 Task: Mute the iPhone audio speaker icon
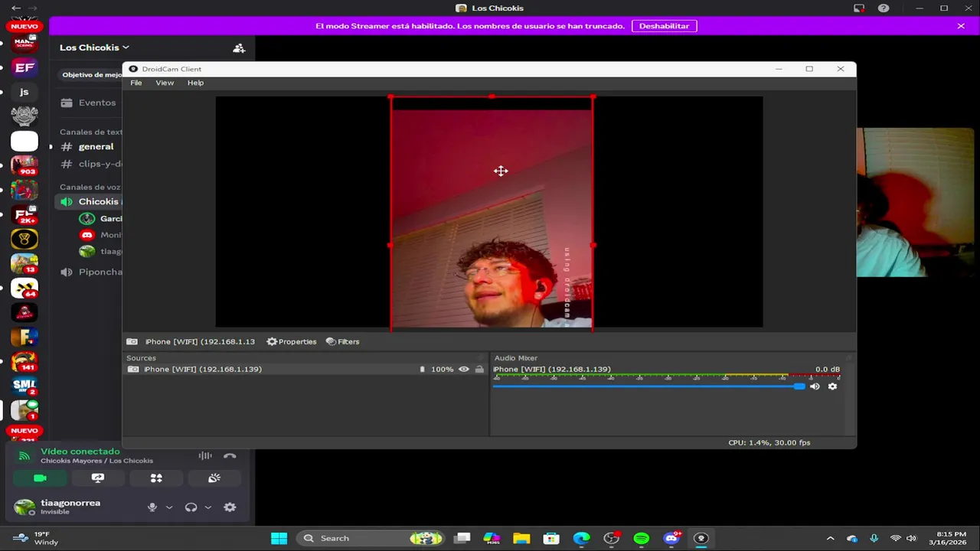(x=815, y=386)
